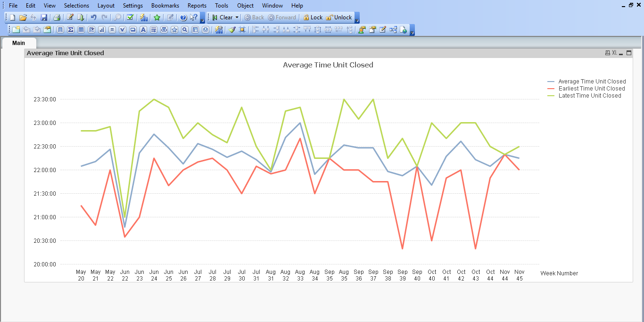Viewport: 644px width, 322px height.
Task: Expand the design toolbar options arrow
Action: 413,31
